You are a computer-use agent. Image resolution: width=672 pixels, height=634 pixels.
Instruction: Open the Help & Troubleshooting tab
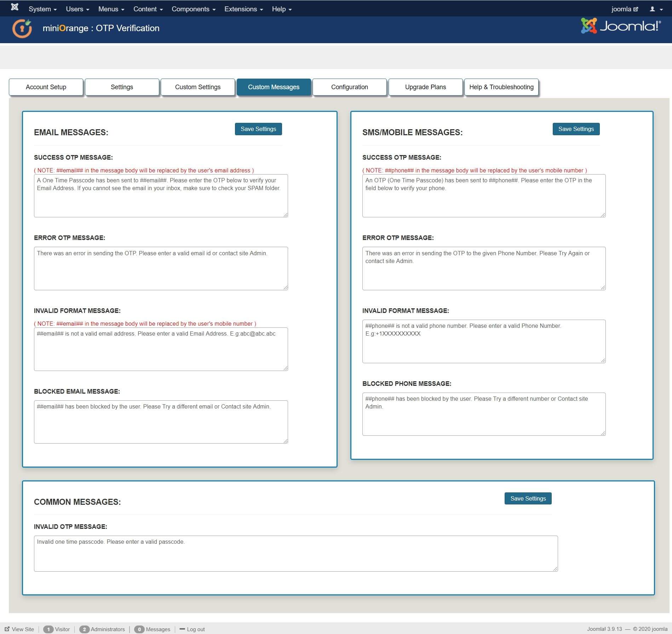pos(501,87)
